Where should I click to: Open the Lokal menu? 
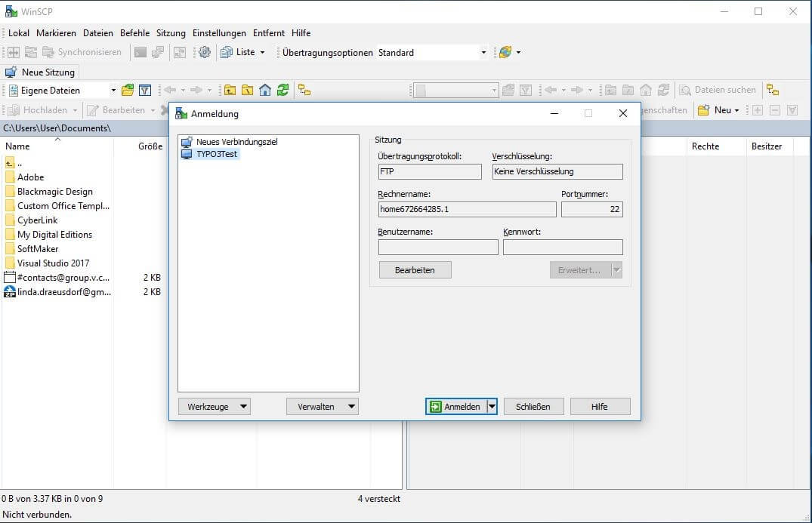[x=19, y=32]
